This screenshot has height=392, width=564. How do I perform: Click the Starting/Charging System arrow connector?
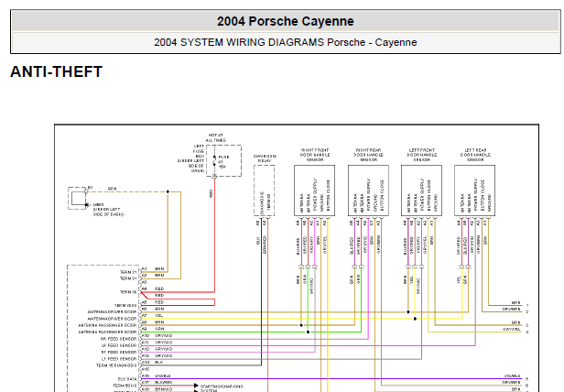click(x=196, y=386)
